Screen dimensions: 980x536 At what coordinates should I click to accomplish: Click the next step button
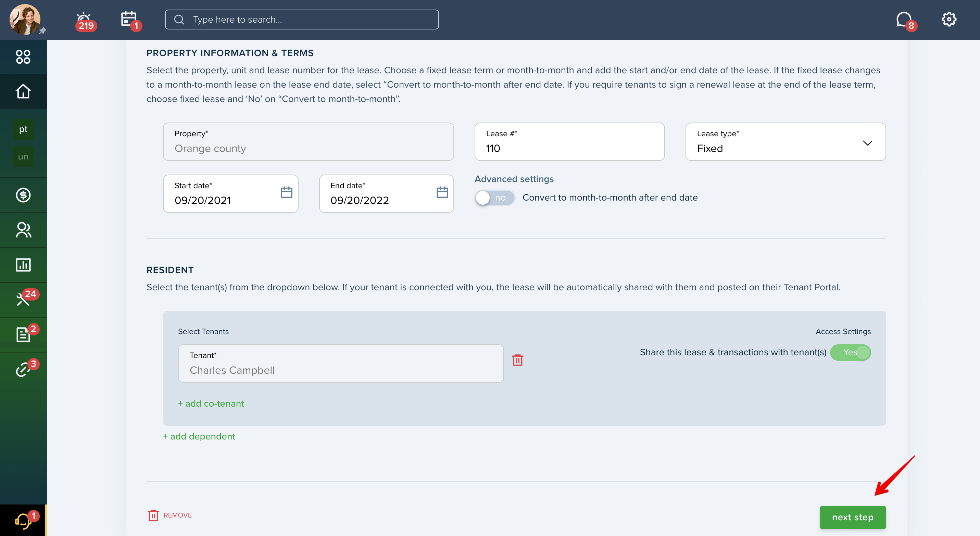(853, 518)
